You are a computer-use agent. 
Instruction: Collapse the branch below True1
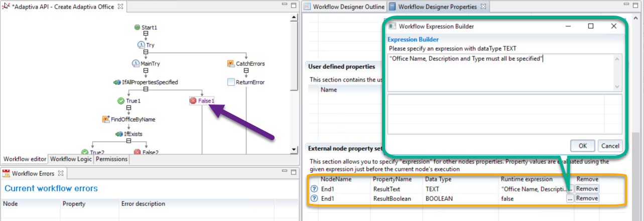point(128,108)
